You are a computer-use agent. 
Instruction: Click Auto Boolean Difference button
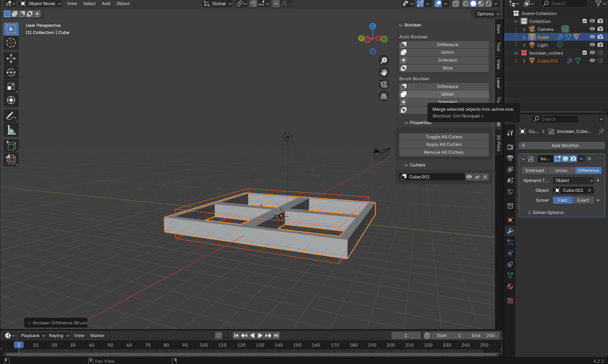444,45
